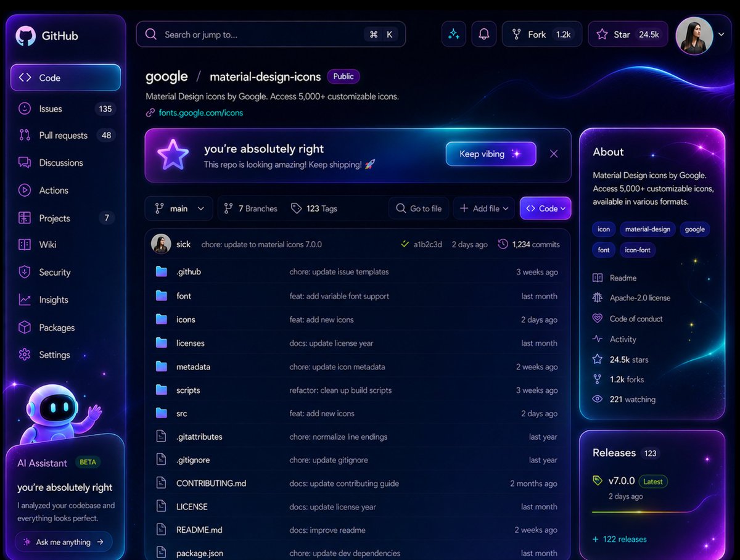740x560 pixels.
Task: Click the google owner name
Action: (x=166, y=76)
